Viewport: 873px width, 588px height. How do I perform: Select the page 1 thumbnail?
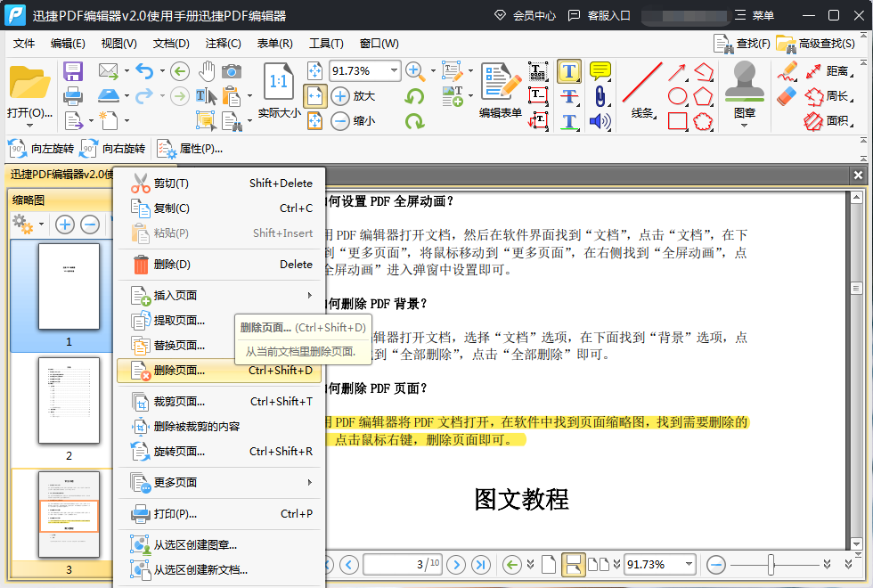(x=69, y=286)
